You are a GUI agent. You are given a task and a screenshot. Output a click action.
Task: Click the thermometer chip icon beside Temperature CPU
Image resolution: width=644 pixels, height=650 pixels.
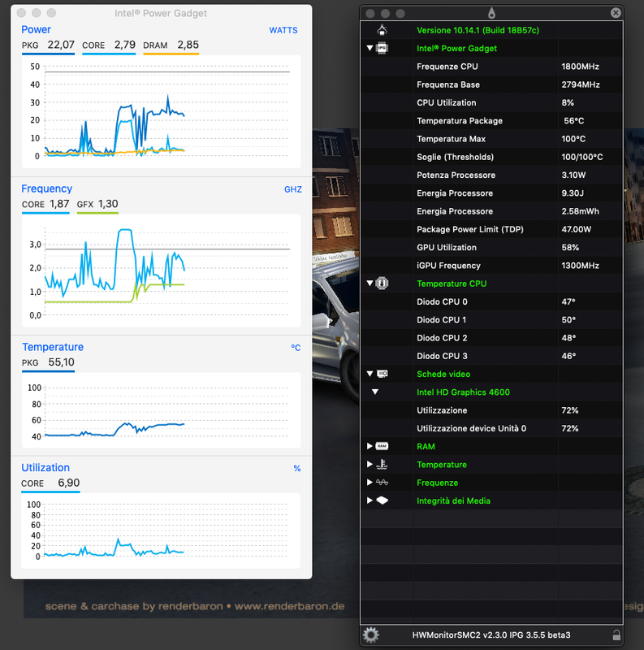click(x=382, y=284)
